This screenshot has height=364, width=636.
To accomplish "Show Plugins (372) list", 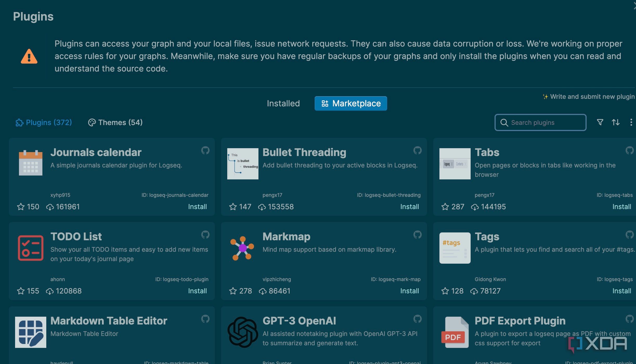I will [44, 122].
